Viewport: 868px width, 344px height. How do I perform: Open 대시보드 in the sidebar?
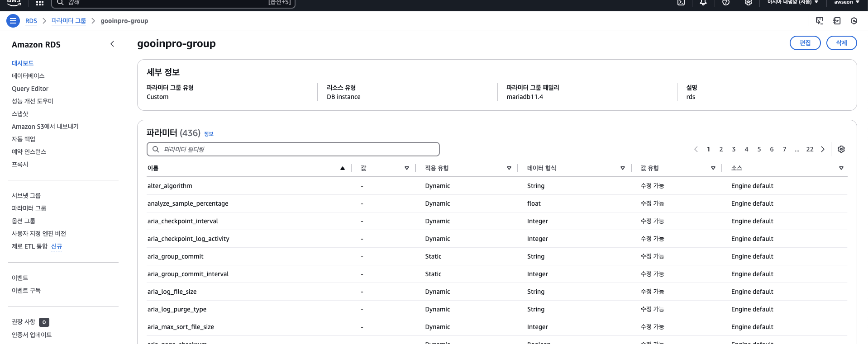click(23, 63)
